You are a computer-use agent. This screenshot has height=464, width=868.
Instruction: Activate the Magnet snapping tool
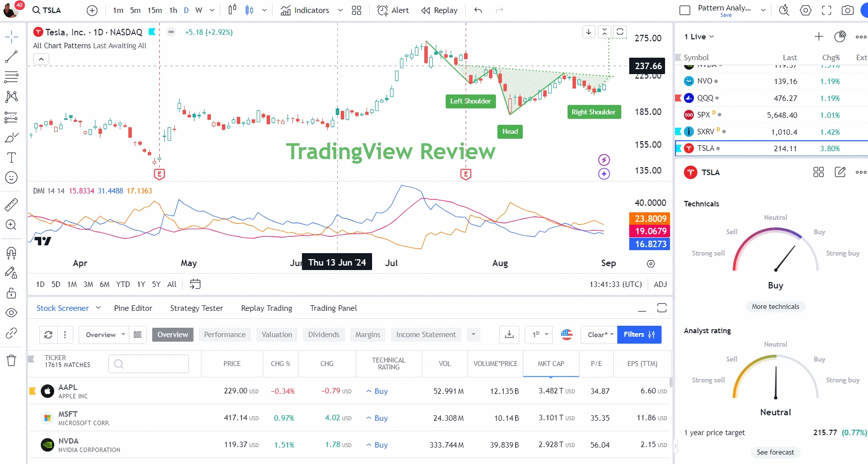(11, 254)
